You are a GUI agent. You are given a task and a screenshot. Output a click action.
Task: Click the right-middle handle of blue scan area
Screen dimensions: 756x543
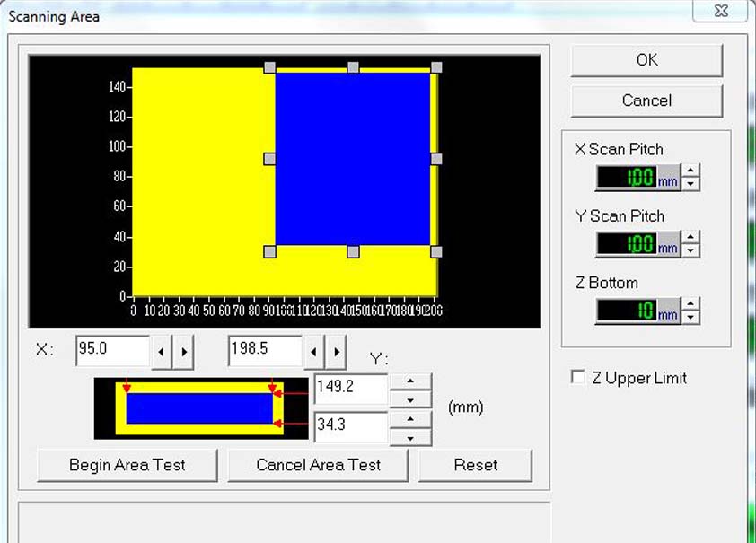tap(436, 159)
